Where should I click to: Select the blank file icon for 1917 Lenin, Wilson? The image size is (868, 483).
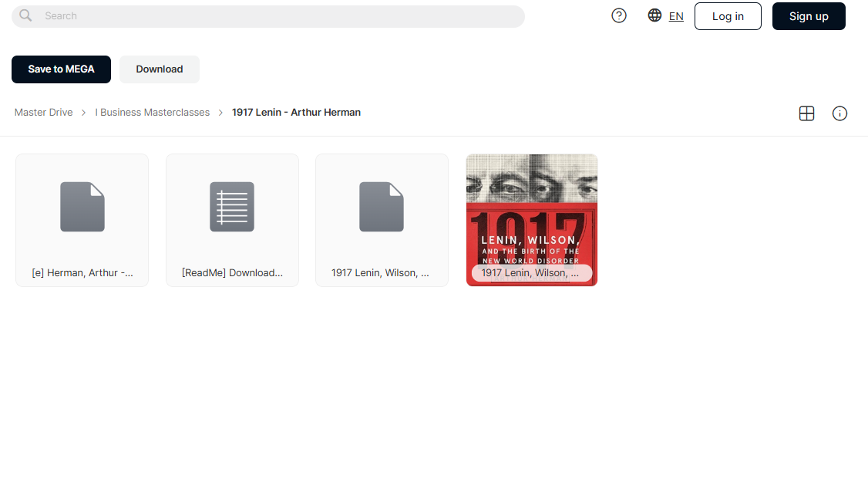382,207
